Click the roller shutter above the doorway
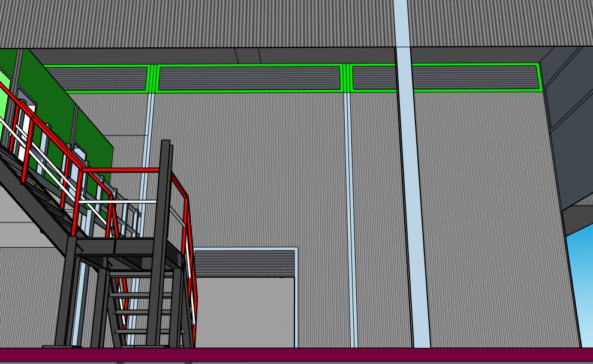This screenshot has width=593, height=364. pos(245,263)
